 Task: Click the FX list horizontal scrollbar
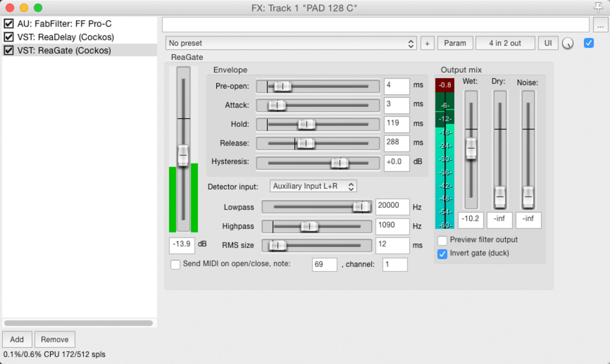78,323
